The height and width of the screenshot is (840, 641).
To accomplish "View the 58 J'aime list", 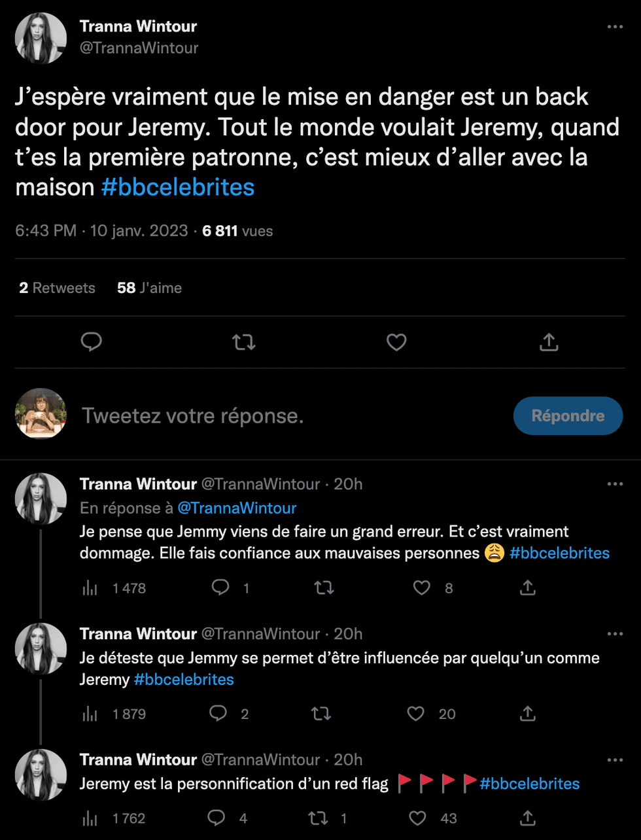I will tap(149, 288).
